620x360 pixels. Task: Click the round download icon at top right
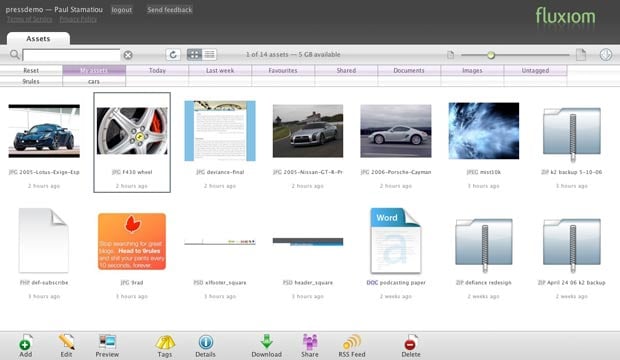pyautogui.click(x=606, y=55)
